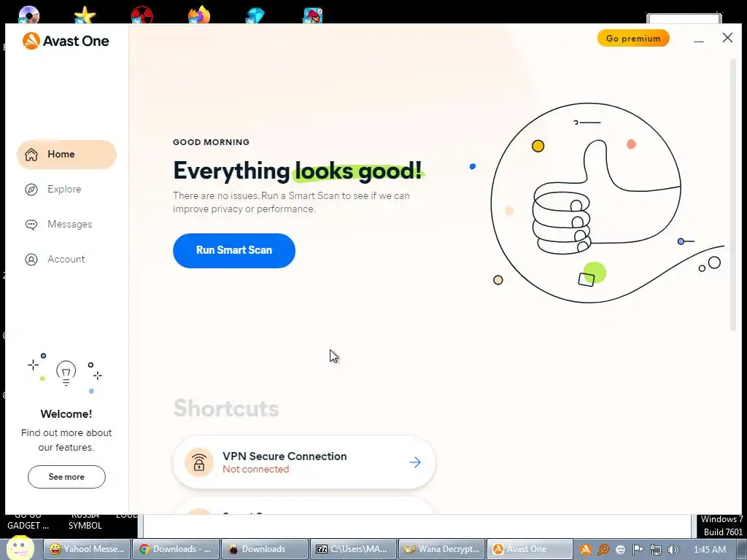The height and width of the screenshot is (560, 747).
Task: Click the Not connected status text
Action: (256, 469)
